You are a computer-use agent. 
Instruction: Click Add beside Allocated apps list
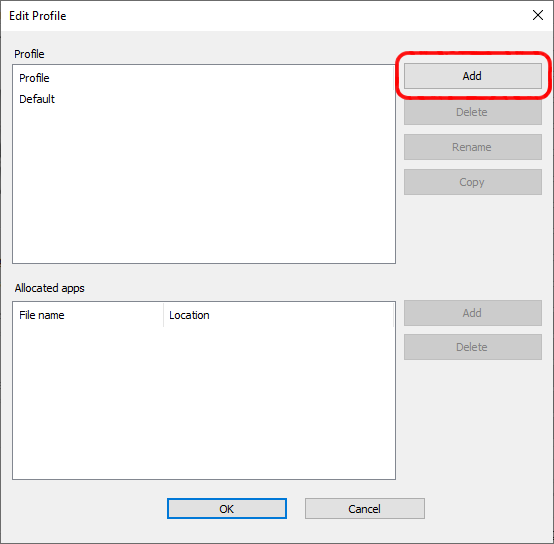tap(472, 313)
